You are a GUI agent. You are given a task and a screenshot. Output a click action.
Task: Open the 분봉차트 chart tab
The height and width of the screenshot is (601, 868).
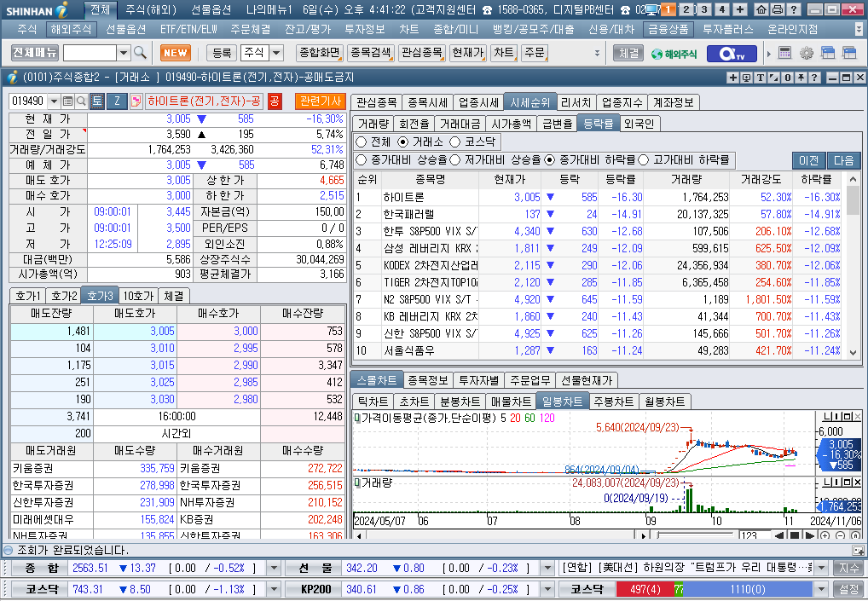pyautogui.click(x=460, y=402)
